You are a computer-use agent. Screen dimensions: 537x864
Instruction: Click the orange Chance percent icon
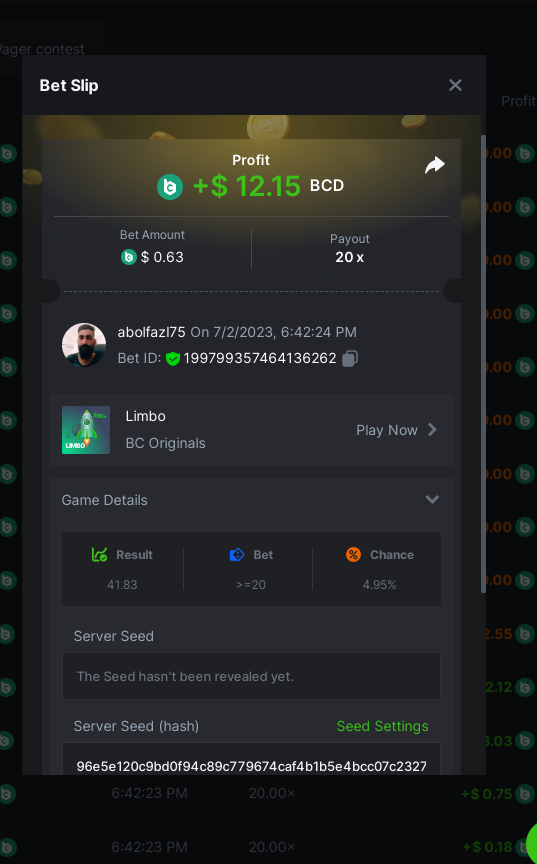354,554
